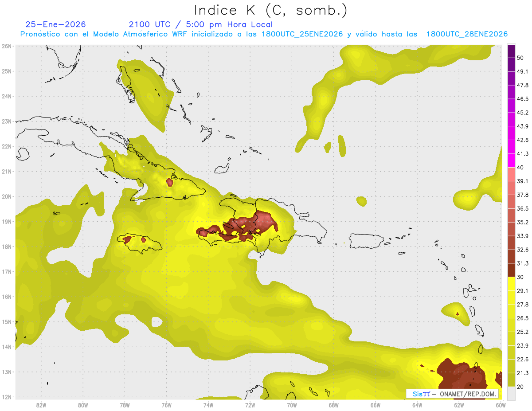Click the colorbar value 32.6
This screenshot has width=532, height=411.
523,250
